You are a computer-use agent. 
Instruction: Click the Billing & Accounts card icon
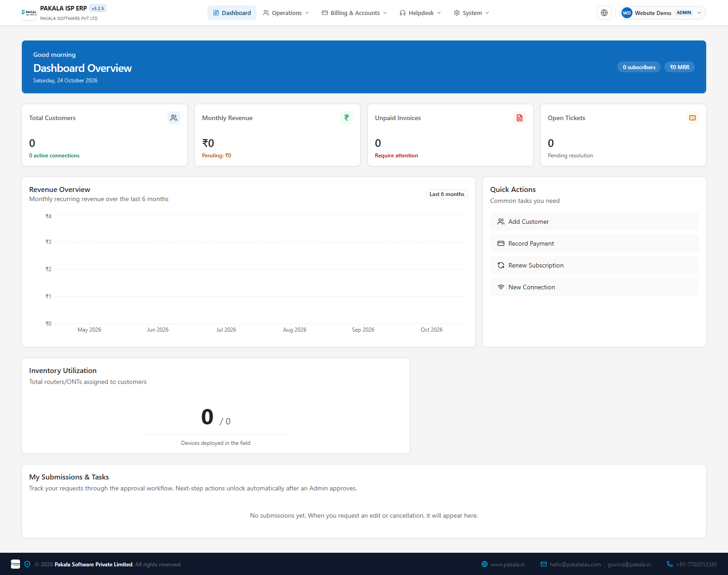(x=325, y=13)
